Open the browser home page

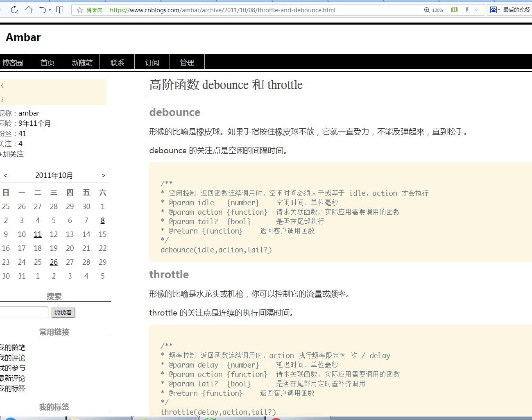[x=29, y=10]
